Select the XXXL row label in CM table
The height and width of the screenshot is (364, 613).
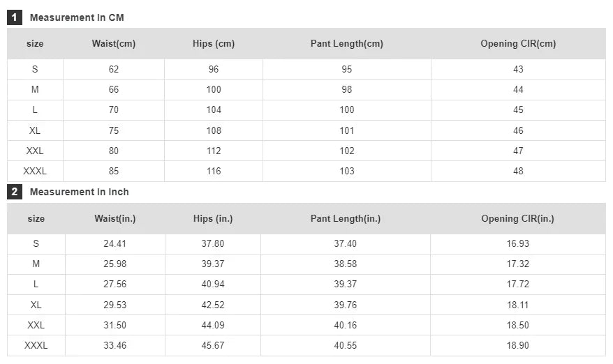pos(35,171)
